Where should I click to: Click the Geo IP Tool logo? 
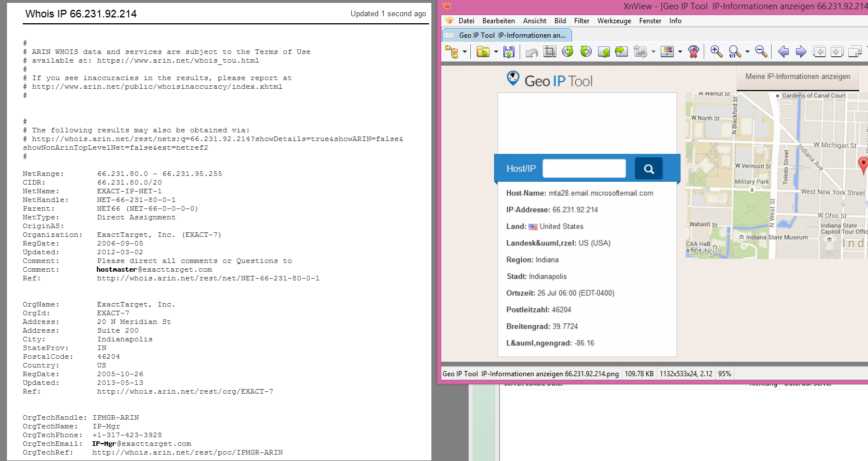[549, 80]
